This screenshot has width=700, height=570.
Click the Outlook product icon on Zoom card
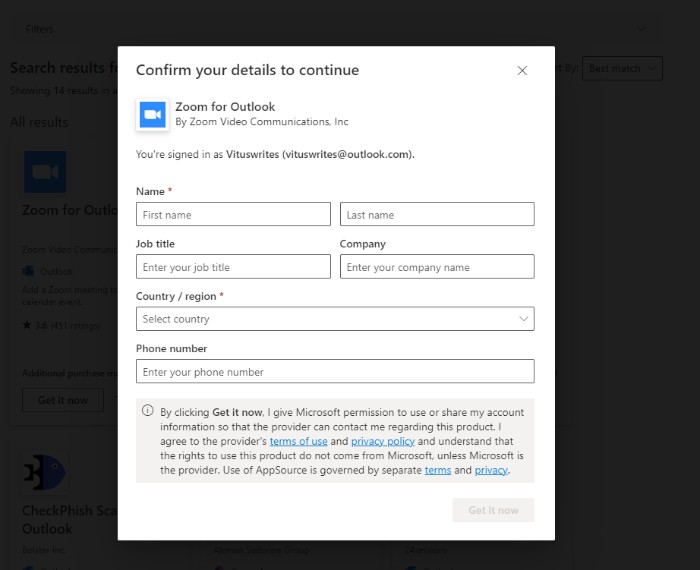click(28, 271)
